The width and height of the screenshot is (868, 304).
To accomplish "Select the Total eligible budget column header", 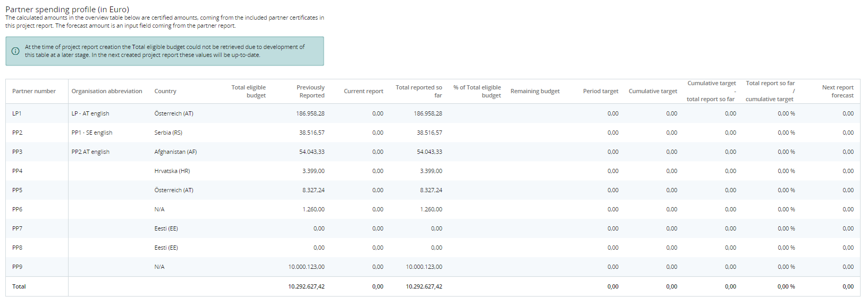I will 248,92.
